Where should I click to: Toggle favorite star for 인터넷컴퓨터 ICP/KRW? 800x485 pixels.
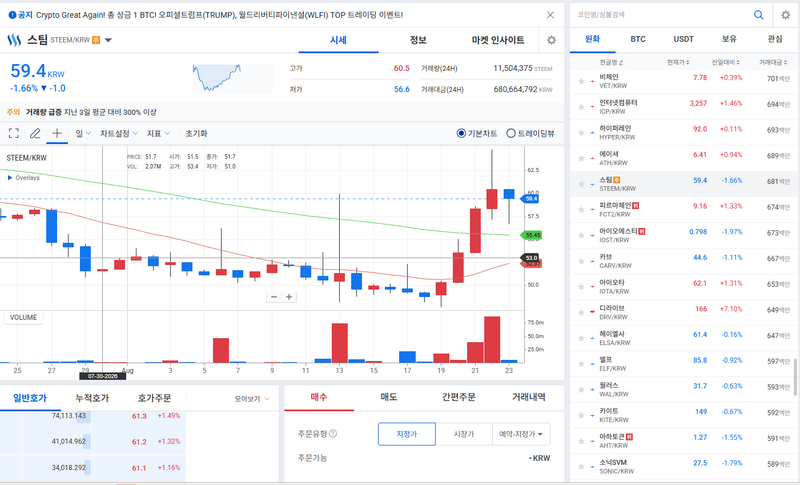point(581,107)
